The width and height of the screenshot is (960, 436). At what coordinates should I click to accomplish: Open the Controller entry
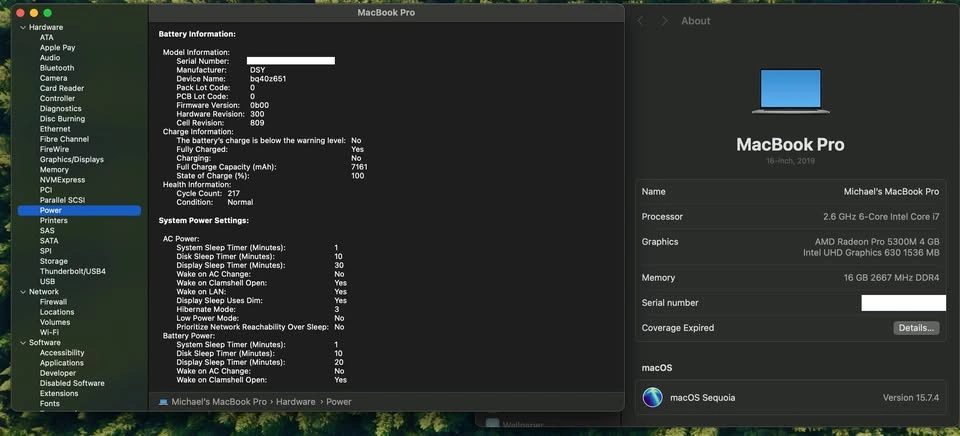pyautogui.click(x=58, y=99)
